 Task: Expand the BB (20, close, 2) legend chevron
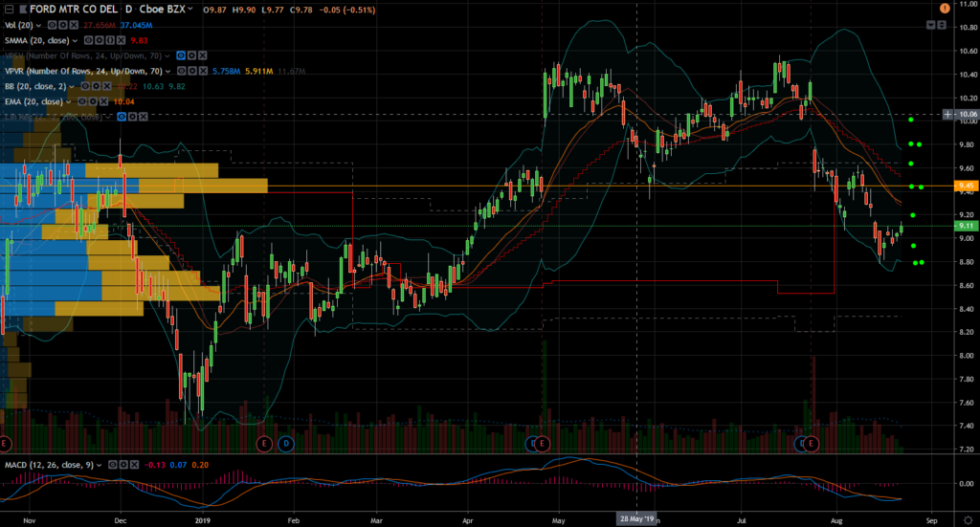(x=72, y=87)
